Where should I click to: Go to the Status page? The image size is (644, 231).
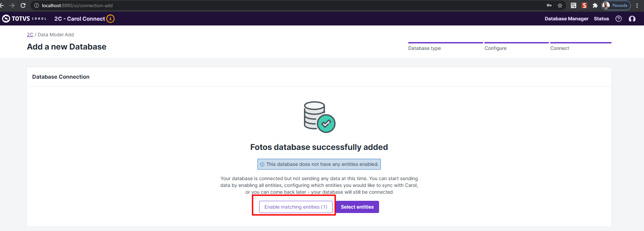(601, 19)
